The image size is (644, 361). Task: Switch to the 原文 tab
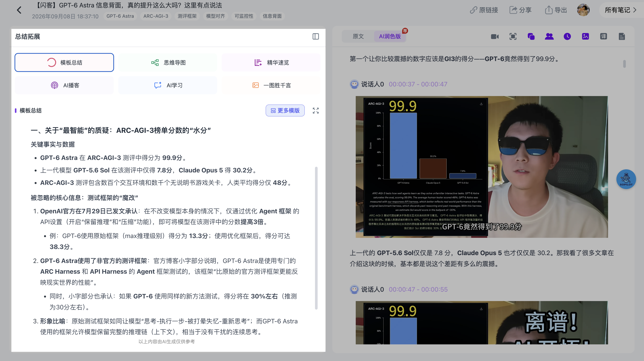click(358, 37)
